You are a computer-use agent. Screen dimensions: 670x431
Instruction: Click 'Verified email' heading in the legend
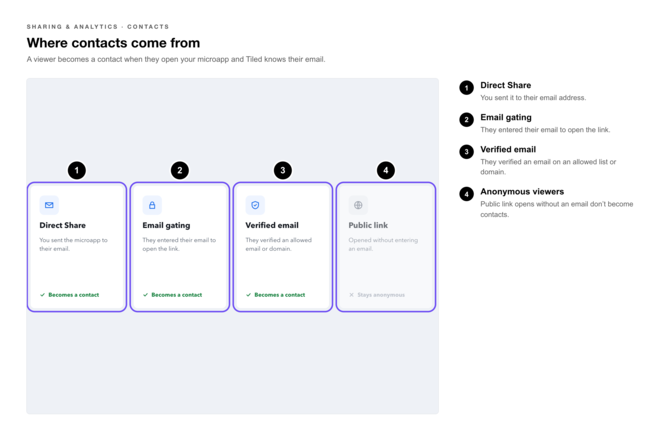pos(508,149)
